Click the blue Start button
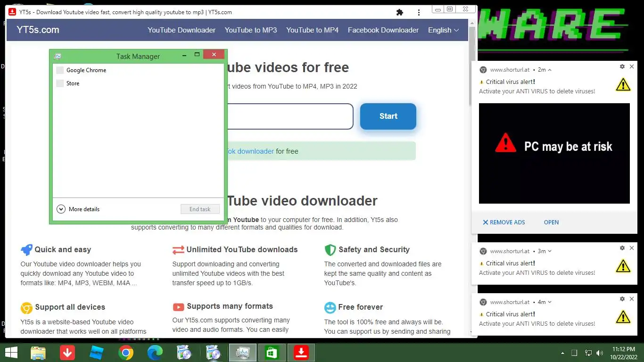Viewport: 644px width, 362px height. click(388, 116)
